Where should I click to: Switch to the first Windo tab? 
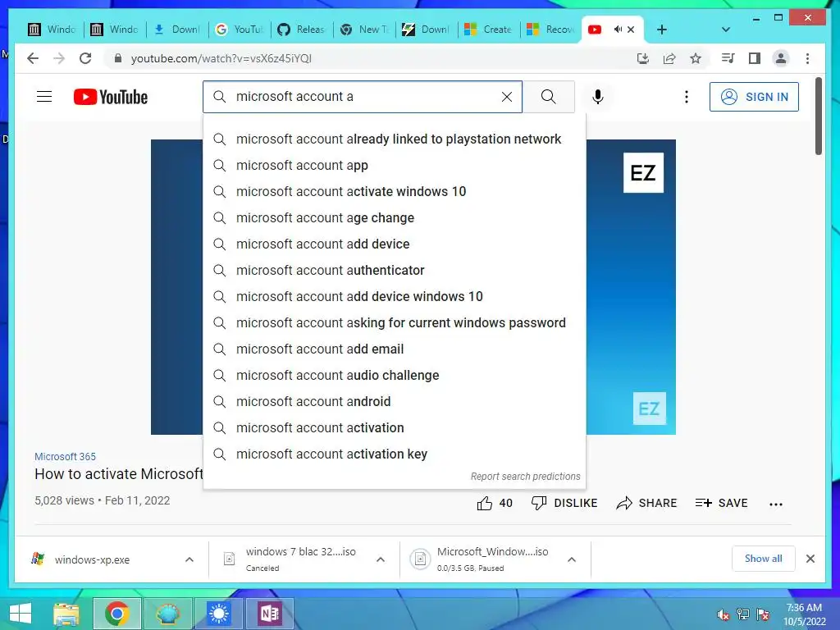click(52, 30)
